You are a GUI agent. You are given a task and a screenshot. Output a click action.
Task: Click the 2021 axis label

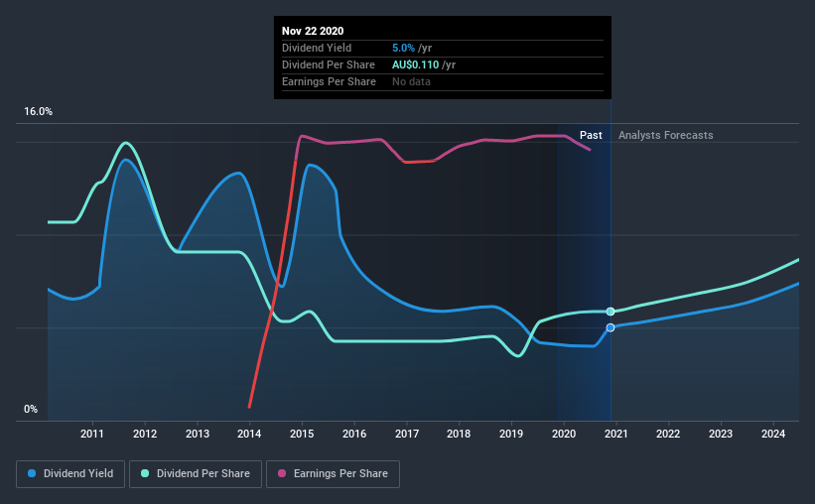[615, 434]
